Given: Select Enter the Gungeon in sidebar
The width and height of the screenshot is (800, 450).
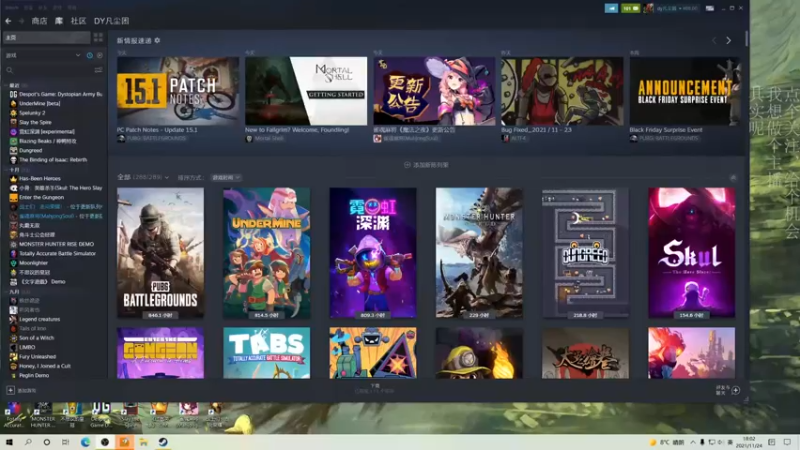Looking at the screenshot, I should tap(37, 197).
